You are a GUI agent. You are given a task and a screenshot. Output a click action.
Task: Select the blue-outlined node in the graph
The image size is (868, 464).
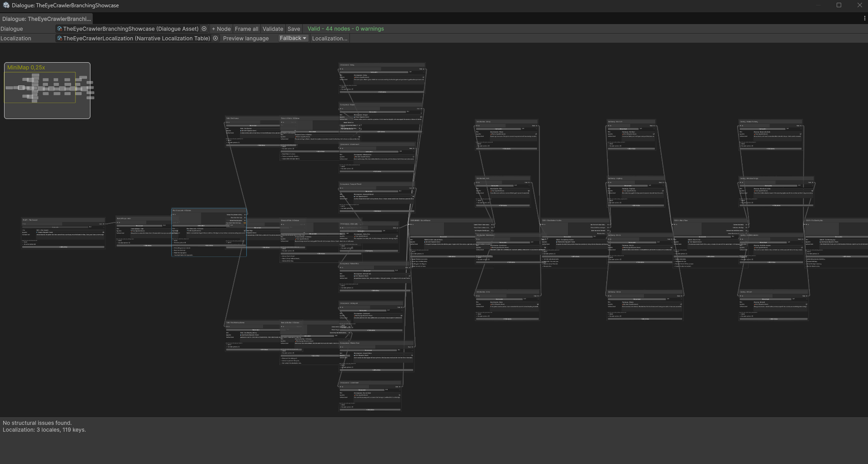(x=209, y=232)
